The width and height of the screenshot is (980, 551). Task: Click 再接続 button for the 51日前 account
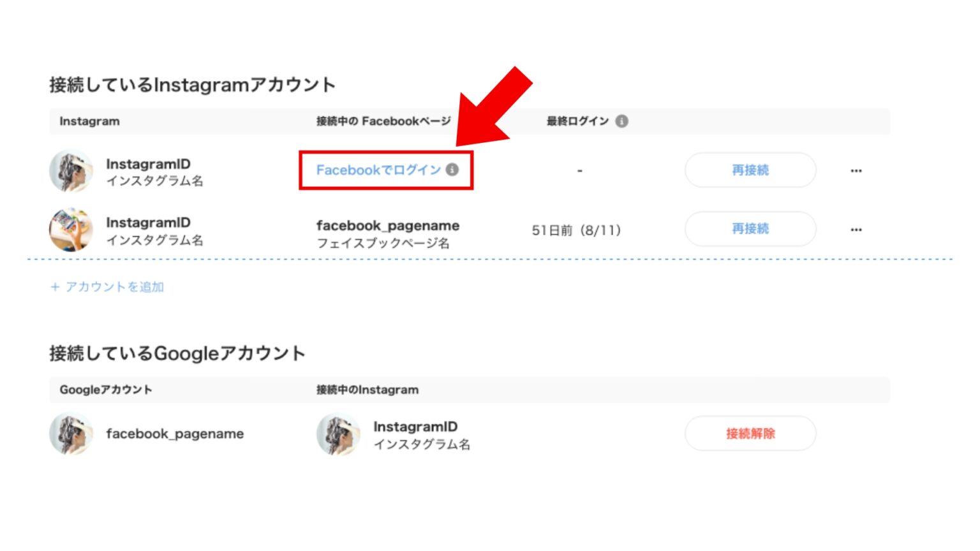tap(750, 228)
